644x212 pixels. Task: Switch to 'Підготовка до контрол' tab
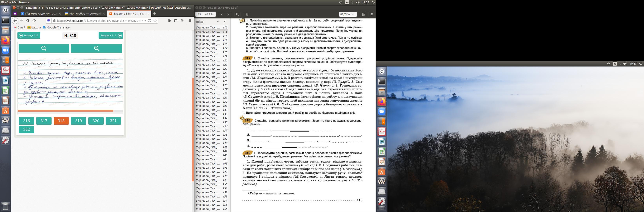point(41,14)
